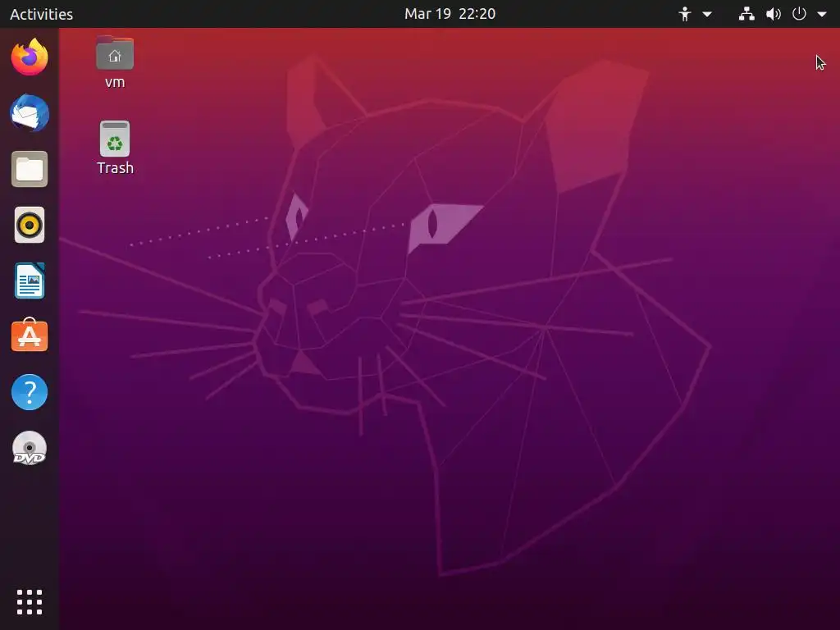This screenshot has height=630, width=840.
Task: Open LibreOffice Writer from the dock
Action: pos(30,281)
